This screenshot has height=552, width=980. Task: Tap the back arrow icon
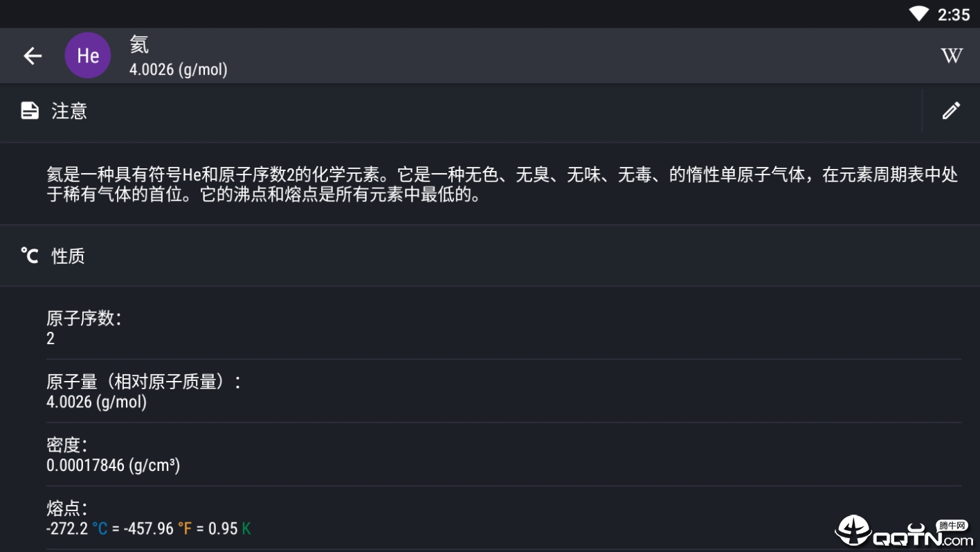pos(33,56)
